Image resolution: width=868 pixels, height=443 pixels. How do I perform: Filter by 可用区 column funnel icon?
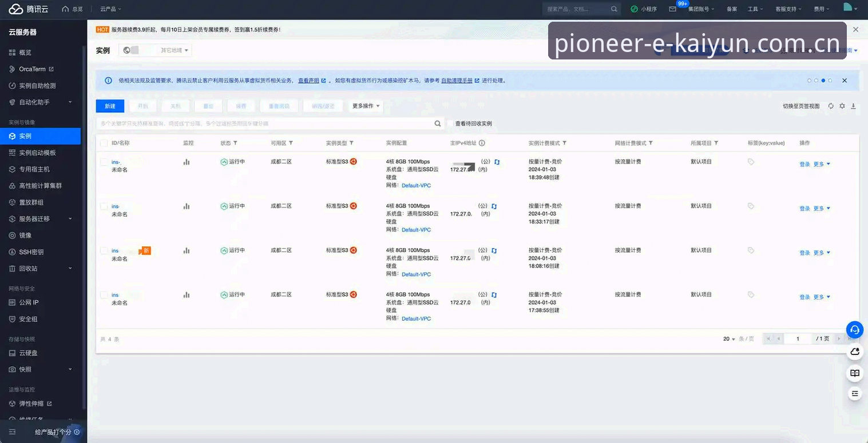291,143
